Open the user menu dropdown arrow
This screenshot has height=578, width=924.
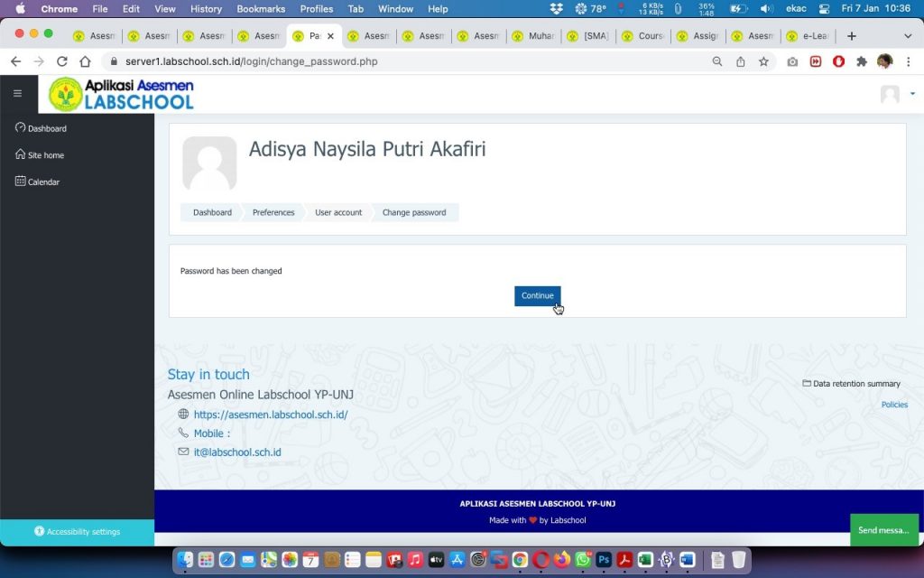click(x=913, y=94)
